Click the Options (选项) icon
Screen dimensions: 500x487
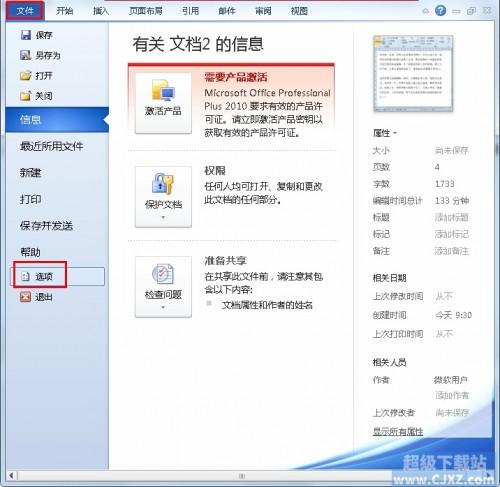click(x=26, y=276)
